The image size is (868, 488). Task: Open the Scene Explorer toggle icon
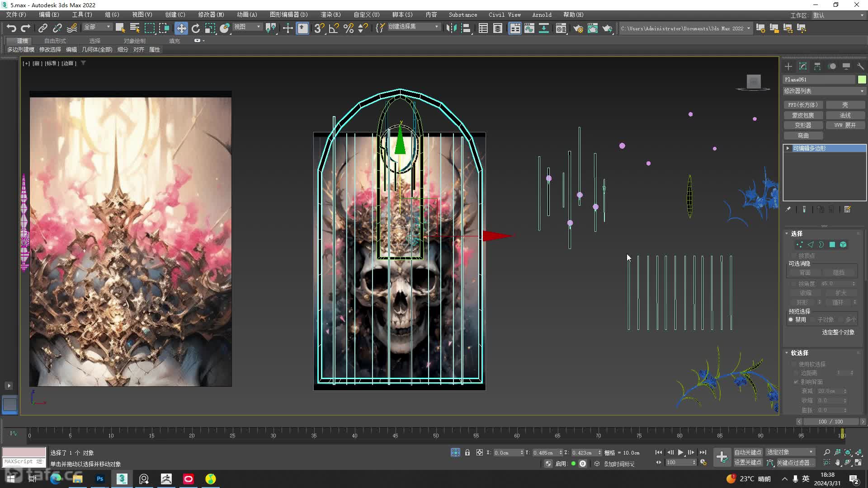[483, 28]
